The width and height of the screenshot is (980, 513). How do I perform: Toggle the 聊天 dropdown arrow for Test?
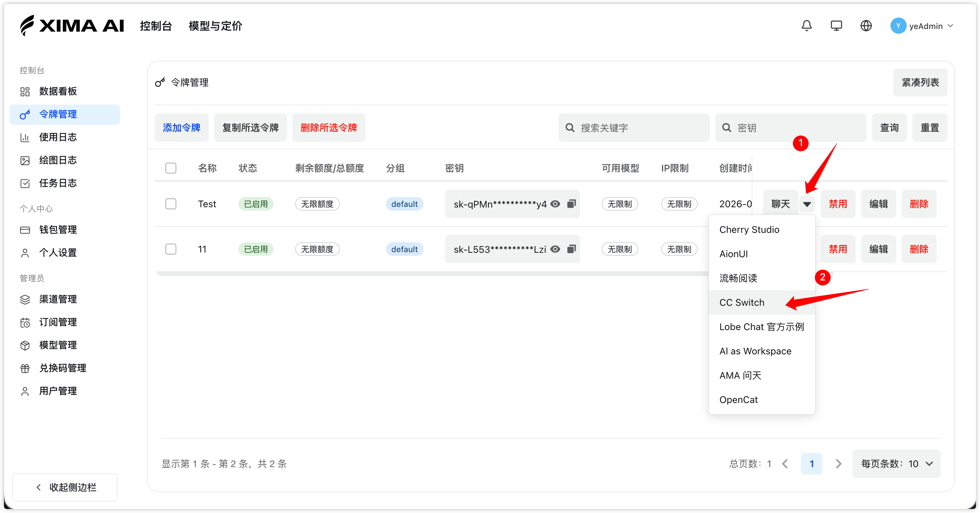click(806, 204)
